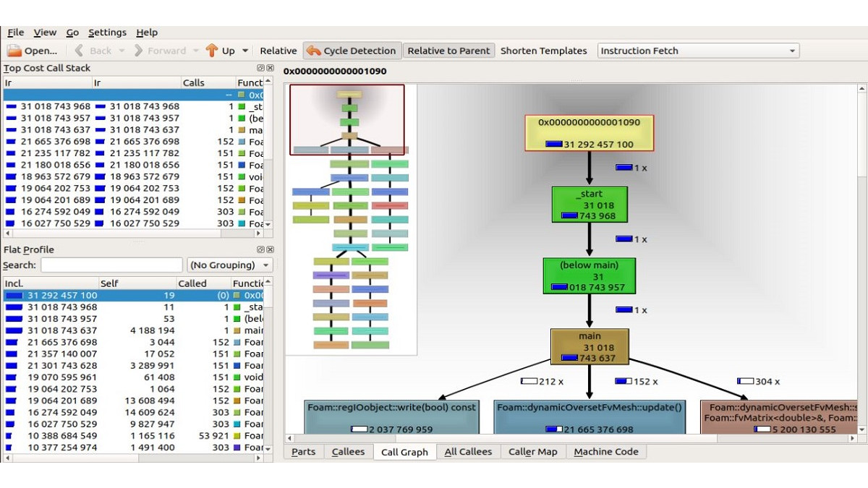The width and height of the screenshot is (868, 488).
Task: Sort Flat Profile by Incl. column
Action: (51, 283)
